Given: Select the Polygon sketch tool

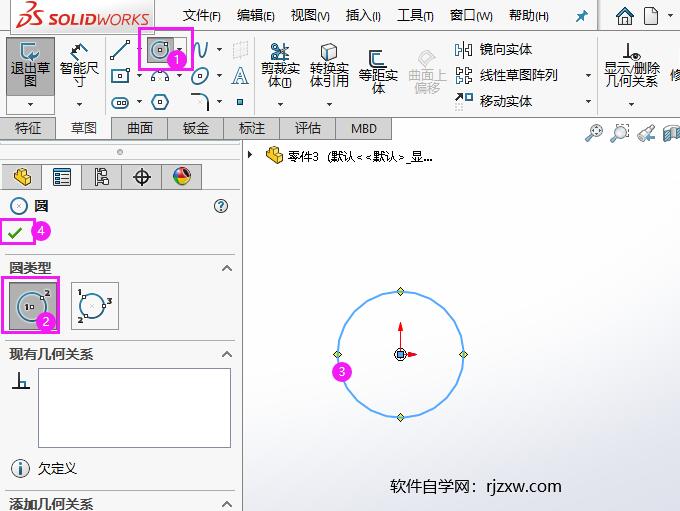Looking at the screenshot, I should pos(160,102).
